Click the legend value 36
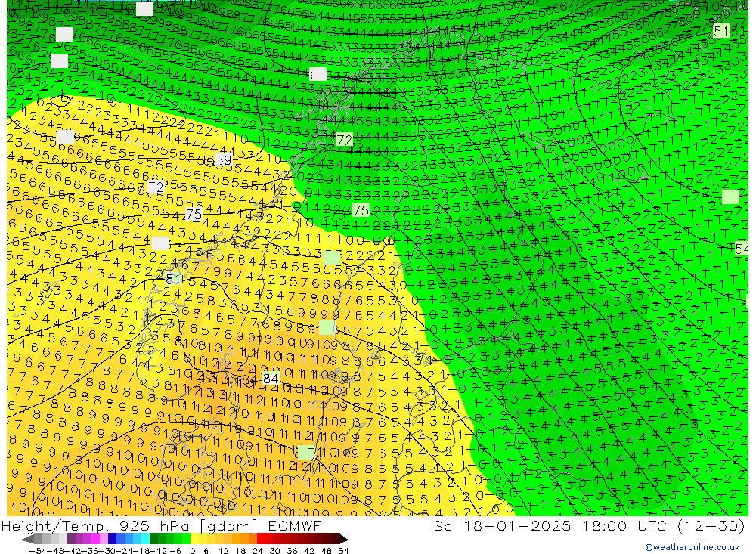Viewport: 756px width, 554px height. click(292, 551)
